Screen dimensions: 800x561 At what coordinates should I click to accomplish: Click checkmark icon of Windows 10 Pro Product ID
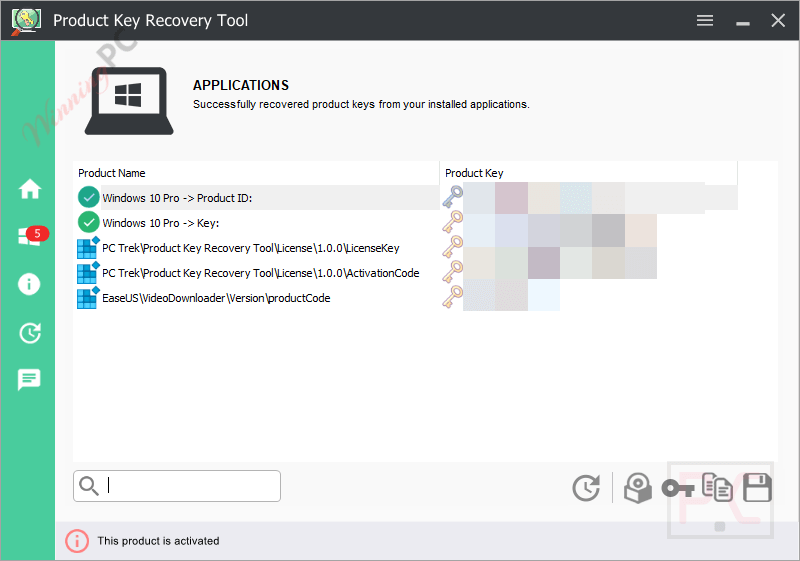[88, 197]
